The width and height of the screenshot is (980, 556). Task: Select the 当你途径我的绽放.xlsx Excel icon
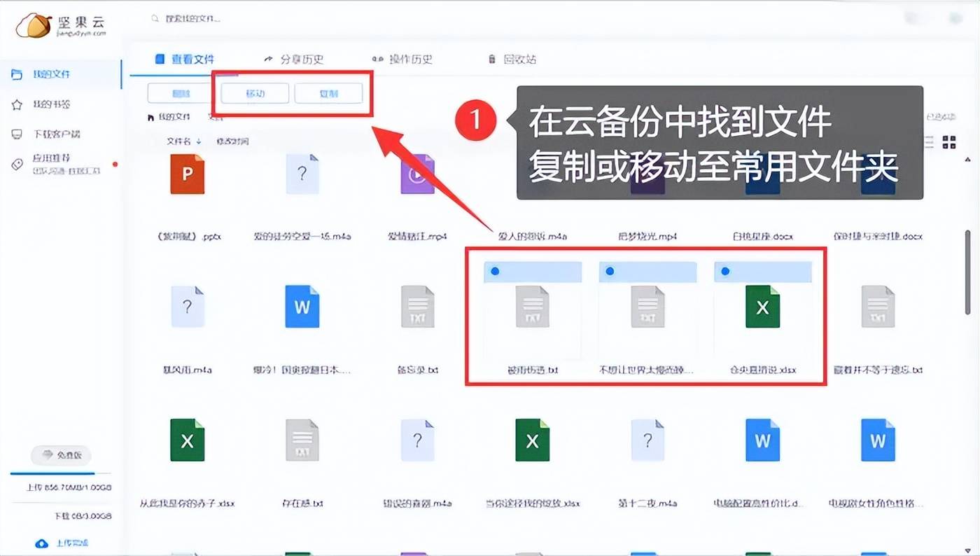click(x=533, y=440)
